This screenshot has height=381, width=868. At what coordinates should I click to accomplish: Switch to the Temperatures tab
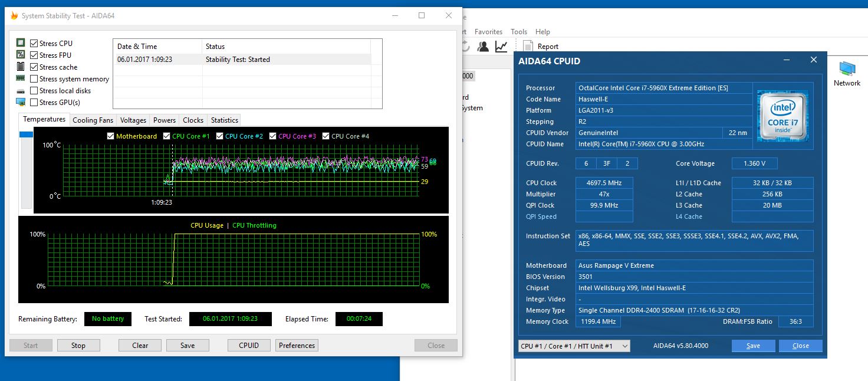coord(44,119)
